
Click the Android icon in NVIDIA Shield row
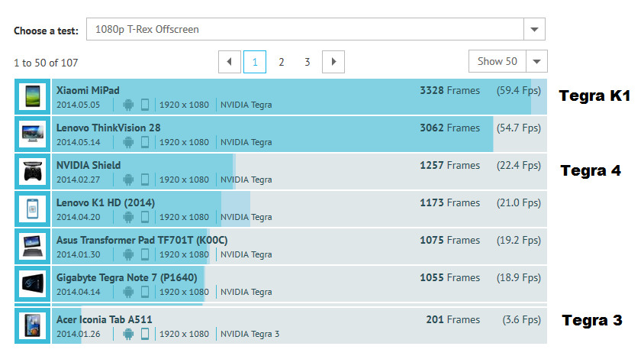128,180
